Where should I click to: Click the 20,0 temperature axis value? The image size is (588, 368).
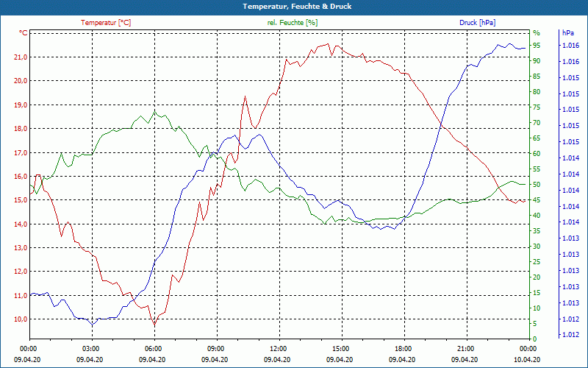(21, 81)
